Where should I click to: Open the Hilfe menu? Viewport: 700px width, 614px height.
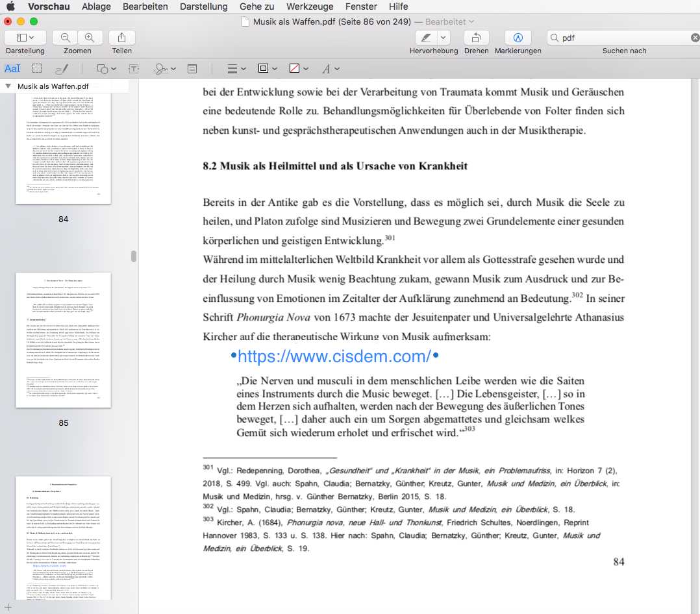(398, 6)
